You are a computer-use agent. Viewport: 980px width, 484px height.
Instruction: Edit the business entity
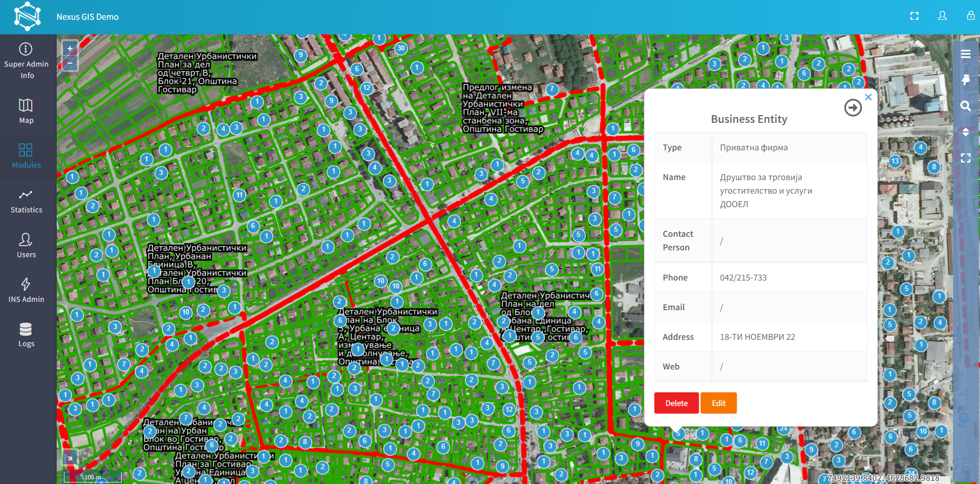point(718,403)
